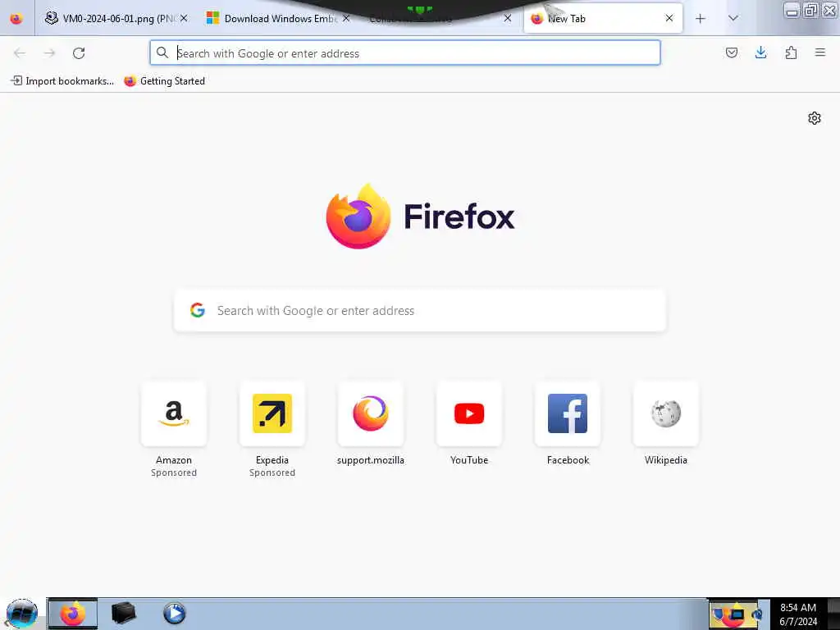Focus the center Google search box
The width and height of the screenshot is (840, 630).
(x=420, y=311)
